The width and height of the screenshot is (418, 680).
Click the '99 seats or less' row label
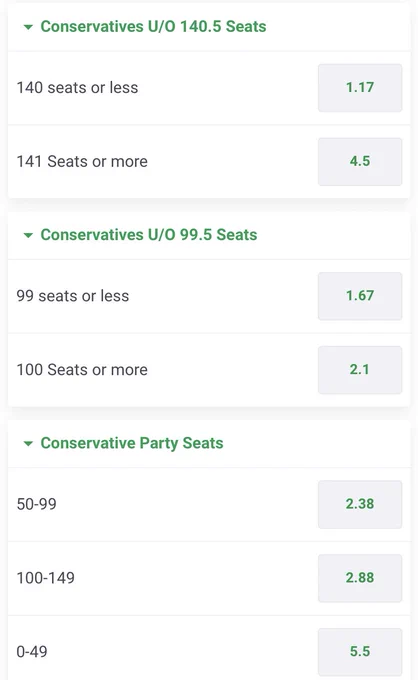(x=73, y=296)
